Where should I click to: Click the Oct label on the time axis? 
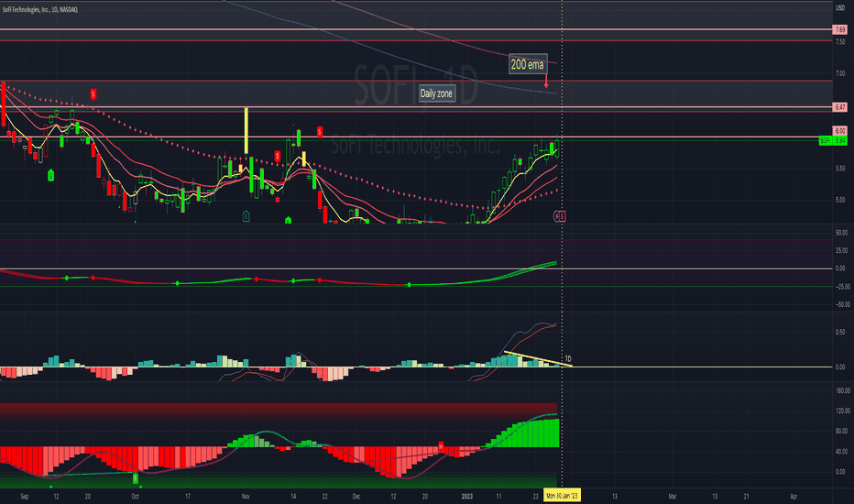(135, 497)
